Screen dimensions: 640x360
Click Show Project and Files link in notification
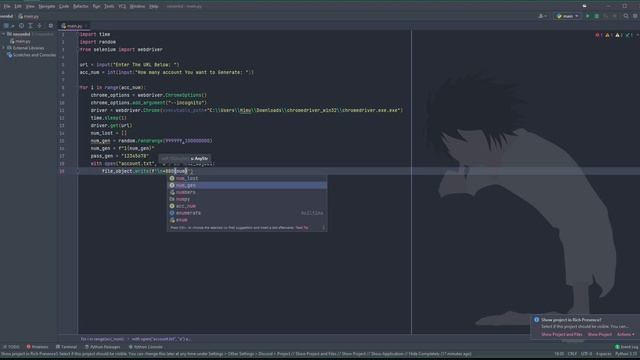pos(562,334)
